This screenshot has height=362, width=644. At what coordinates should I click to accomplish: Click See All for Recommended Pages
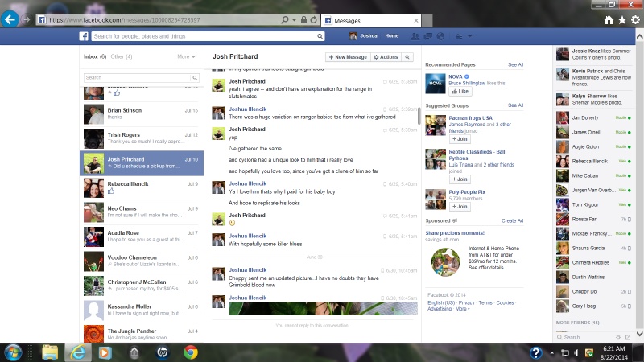tap(515, 65)
